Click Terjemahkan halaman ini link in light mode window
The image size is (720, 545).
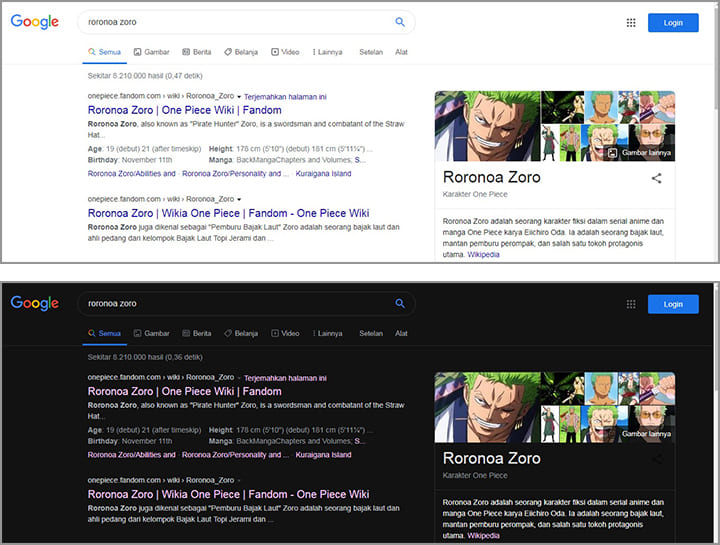285,97
